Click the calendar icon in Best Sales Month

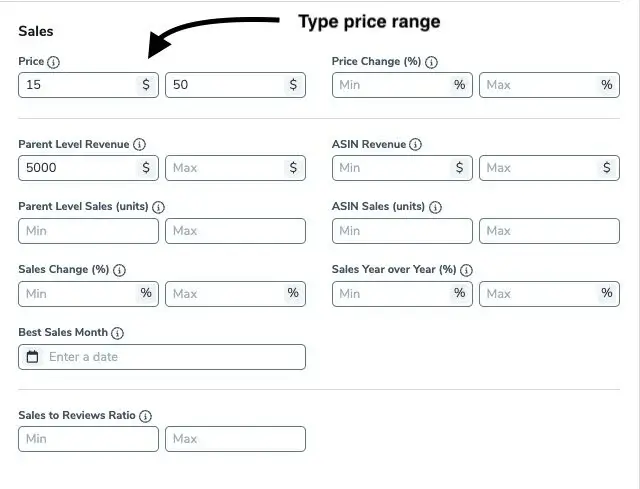(x=32, y=357)
